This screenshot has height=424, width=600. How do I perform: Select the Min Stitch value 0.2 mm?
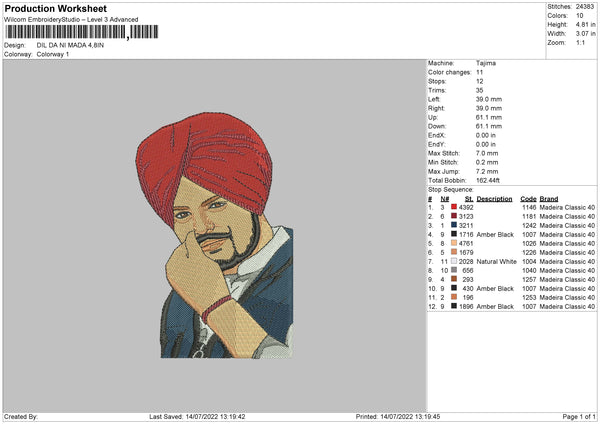[x=487, y=163]
